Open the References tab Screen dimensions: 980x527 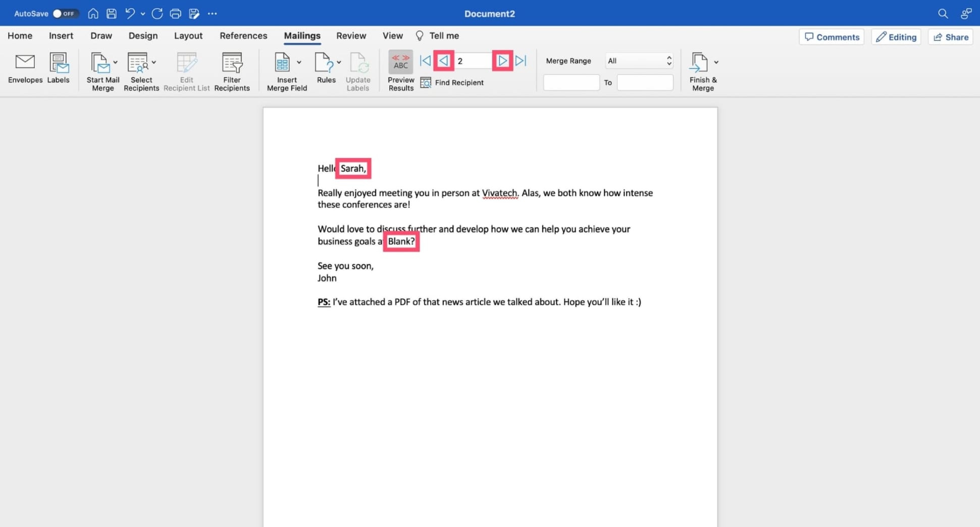(x=243, y=35)
